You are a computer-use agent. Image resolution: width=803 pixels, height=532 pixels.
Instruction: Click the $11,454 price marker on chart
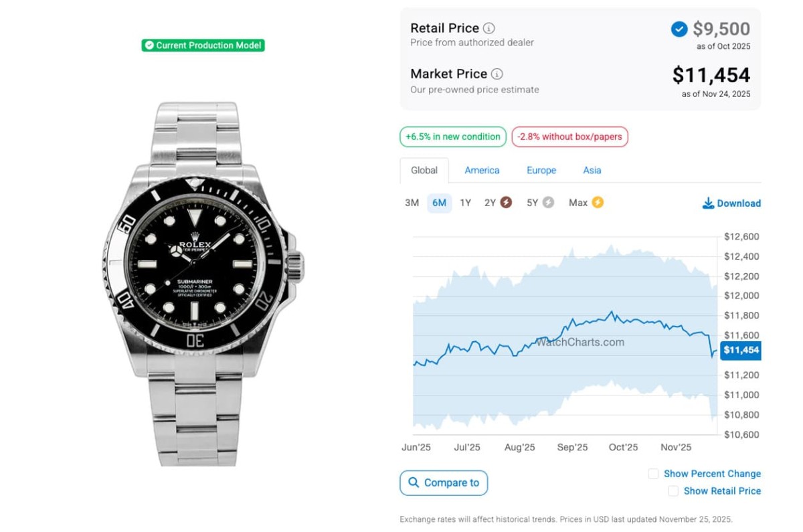click(741, 350)
